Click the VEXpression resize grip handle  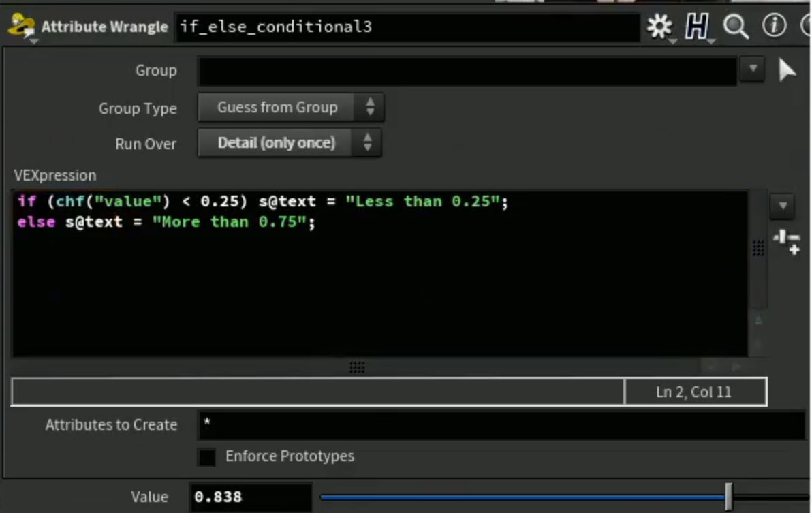[356, 367]
